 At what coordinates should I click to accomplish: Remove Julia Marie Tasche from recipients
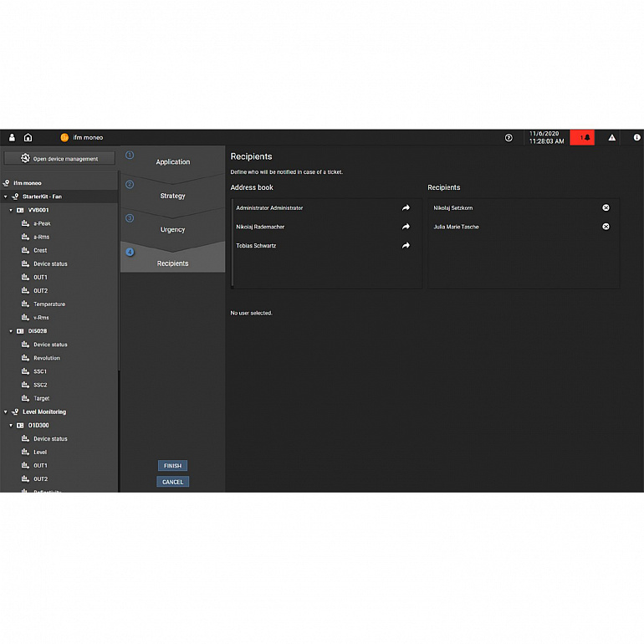[x=606, y=227]
